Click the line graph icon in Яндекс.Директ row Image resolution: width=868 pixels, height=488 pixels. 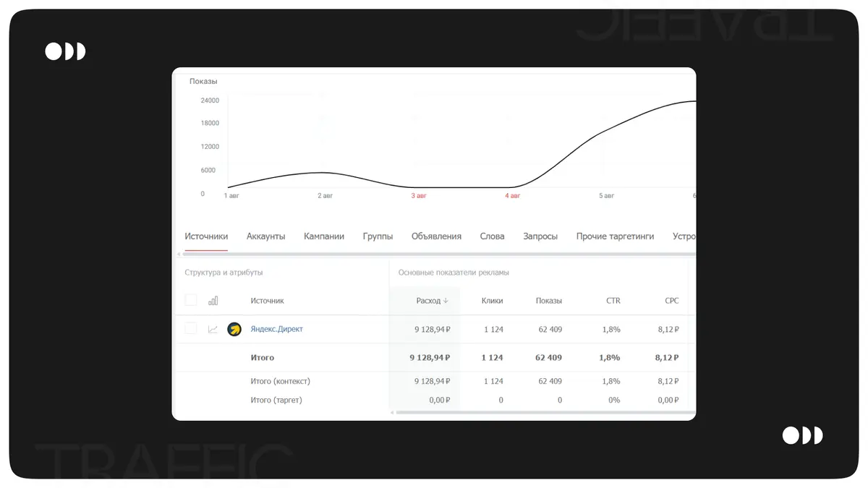pos(213,329)
